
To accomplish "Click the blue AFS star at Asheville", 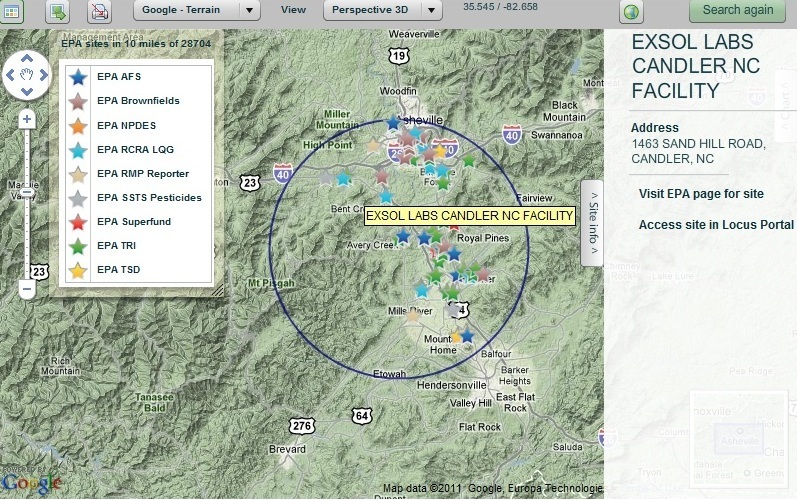I will tap(393, 123).
